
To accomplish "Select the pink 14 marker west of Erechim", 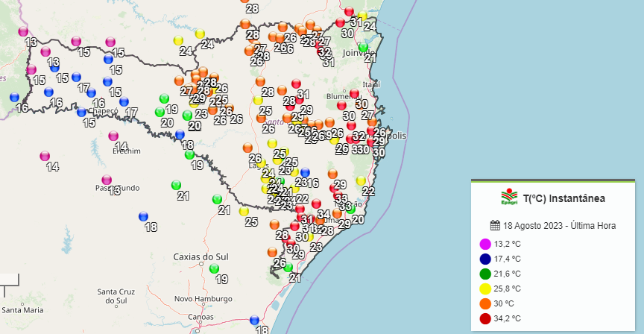I will coord(45,156).
